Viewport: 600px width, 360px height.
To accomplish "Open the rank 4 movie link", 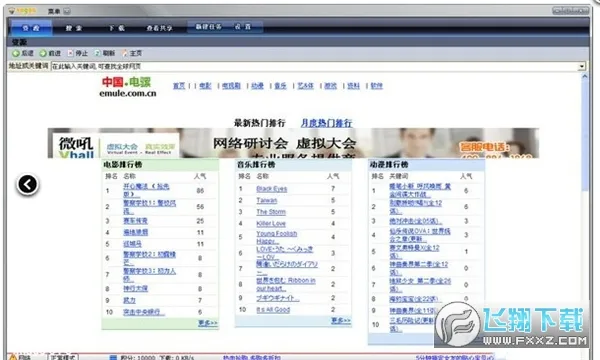I will [135, 232].
